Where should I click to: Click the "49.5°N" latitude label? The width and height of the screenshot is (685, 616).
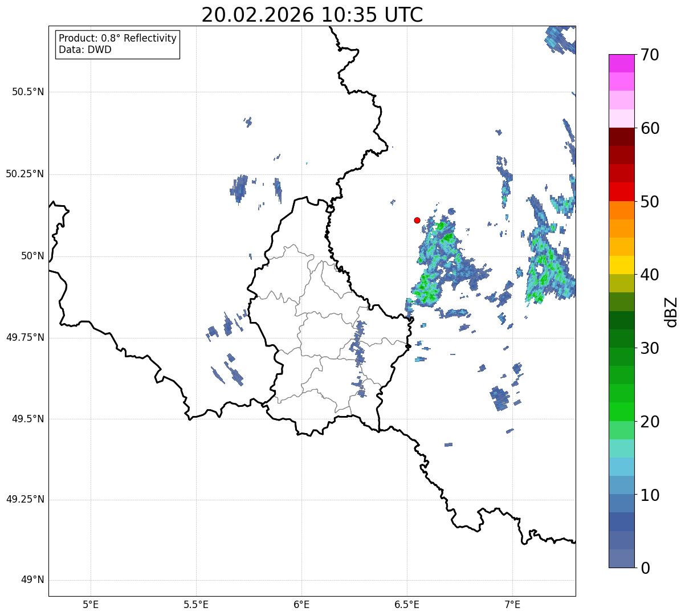(x=28, y=419)
